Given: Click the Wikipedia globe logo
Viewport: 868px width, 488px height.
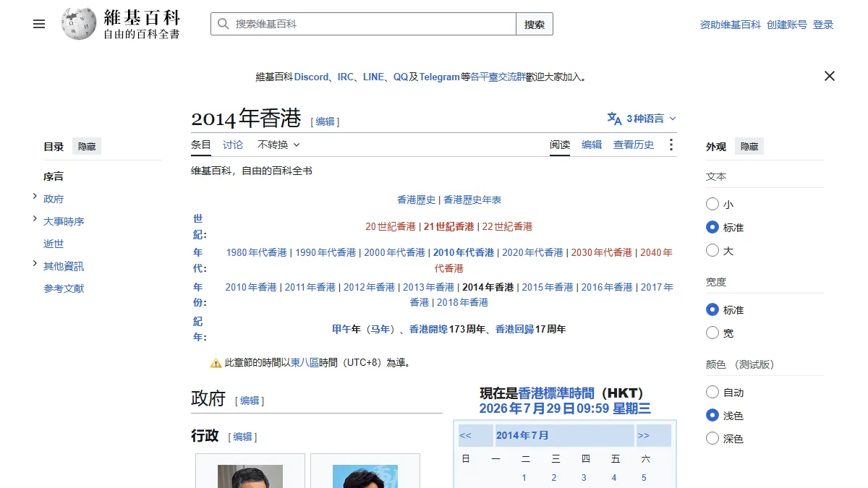Looking at the screenshot, I should [x=79, y=24].
